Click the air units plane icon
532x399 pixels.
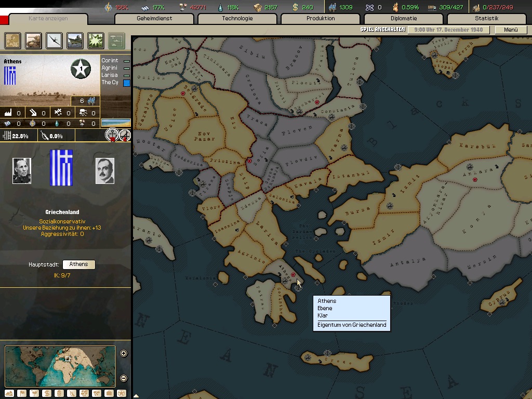point(54,40)
